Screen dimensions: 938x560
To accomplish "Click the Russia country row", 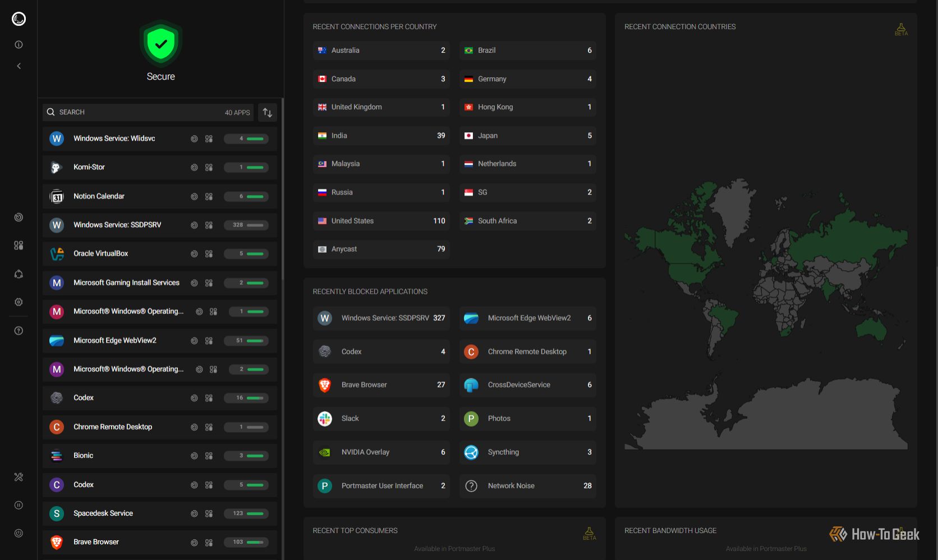I will (381, 192).
